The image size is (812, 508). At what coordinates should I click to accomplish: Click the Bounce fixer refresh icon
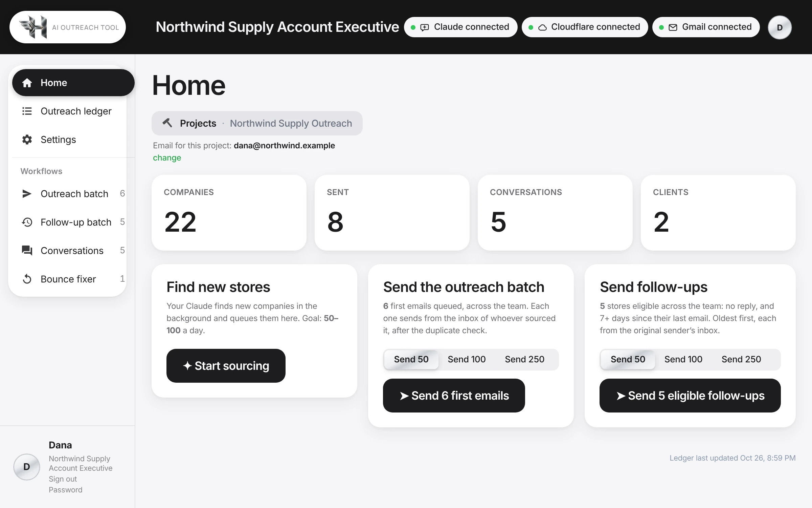[27, 279]
